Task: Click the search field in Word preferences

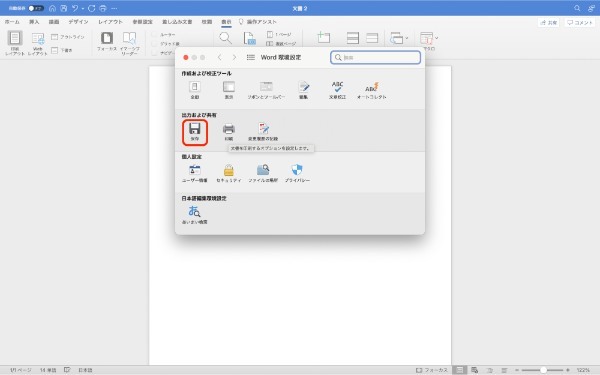Action: (375, 57)
